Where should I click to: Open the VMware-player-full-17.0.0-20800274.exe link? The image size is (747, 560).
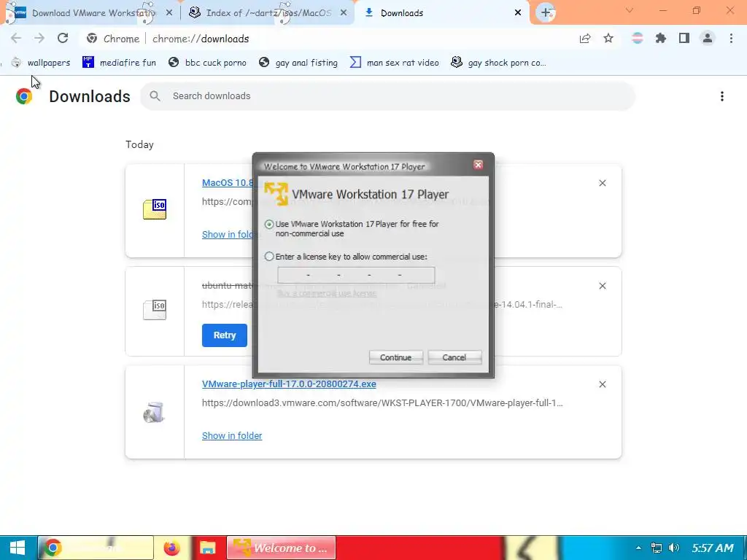coord(289,384)
